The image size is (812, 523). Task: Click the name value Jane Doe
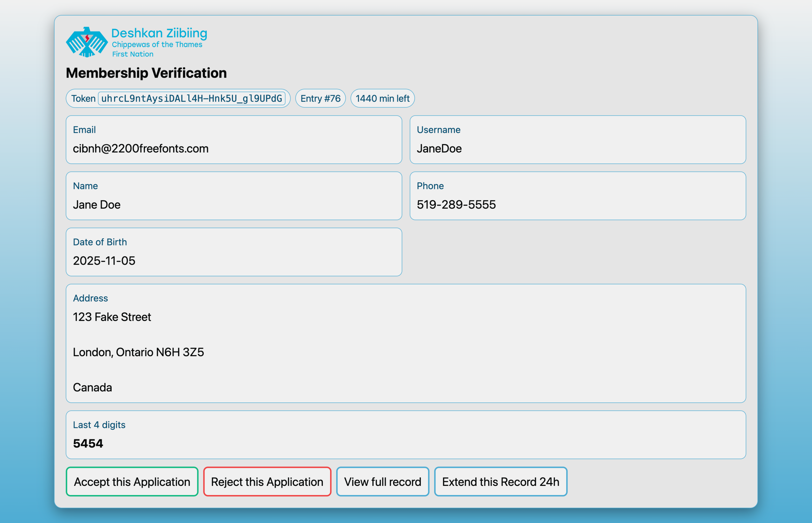pyautogui.click(x=96, y=205)
